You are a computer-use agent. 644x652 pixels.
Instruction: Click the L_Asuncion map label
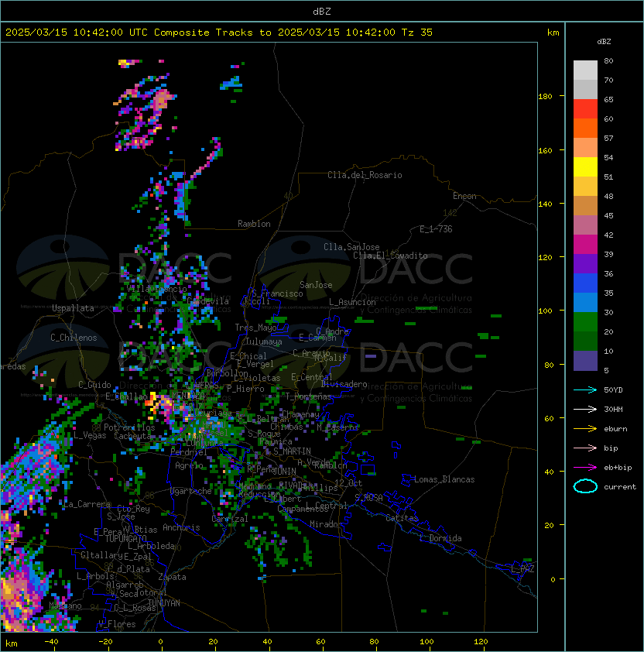[x=352, y=302]
